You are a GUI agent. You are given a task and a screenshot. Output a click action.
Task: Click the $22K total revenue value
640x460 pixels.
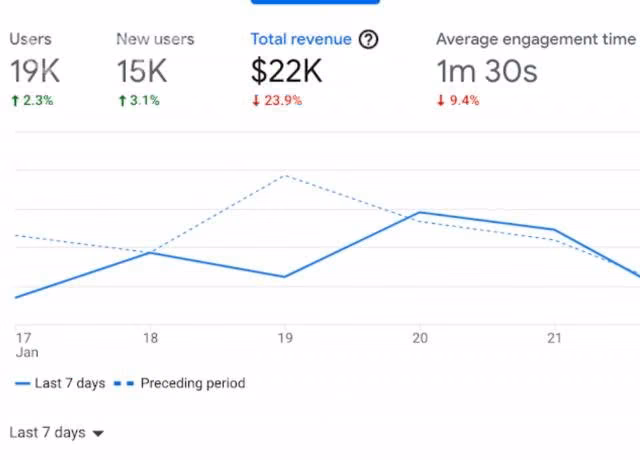point(287,71)
